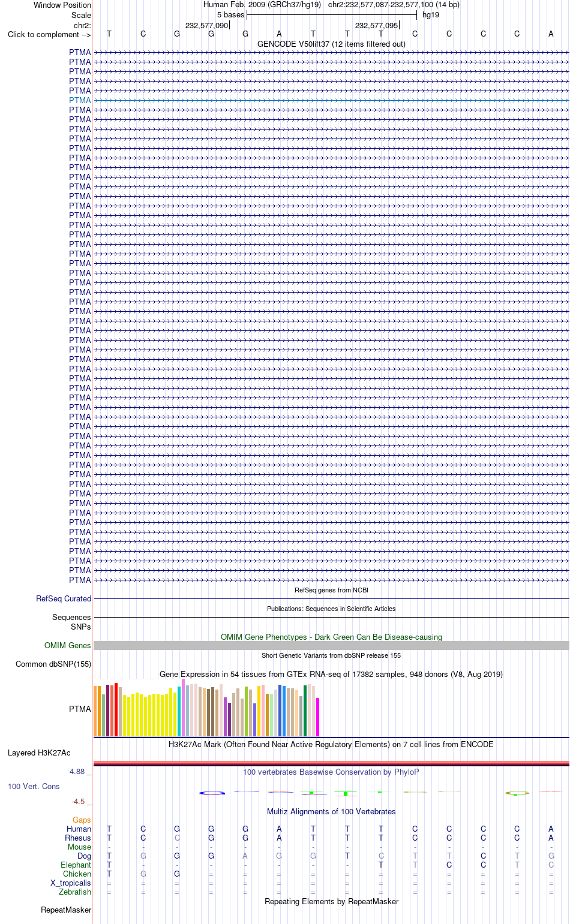The width and height of the screenshot is (570, 924).
Task: Open the Basewise Conservation by PhyloP title
Action: [x=331, y=772]
